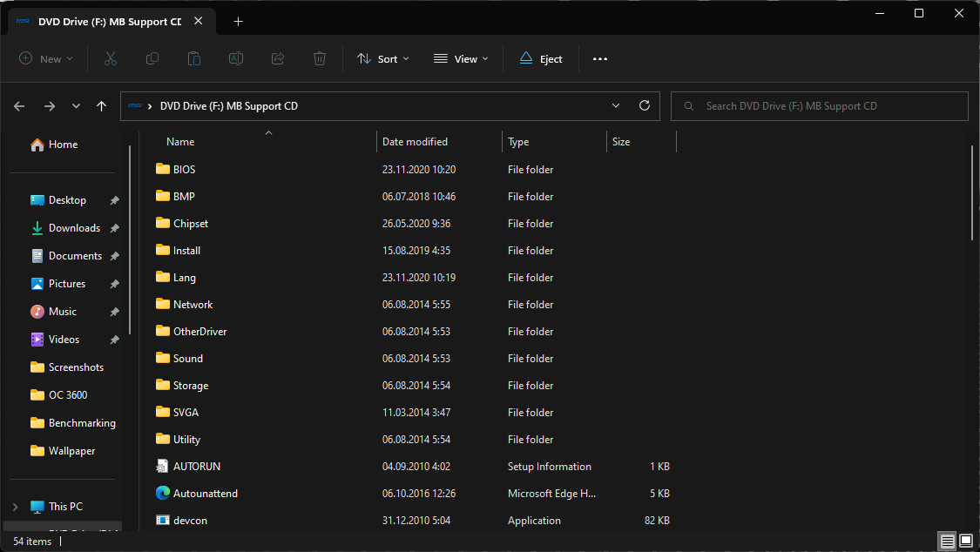The width and height of the screenshot is (980, 552).
Task: Open the New menu
Action: [x=46, y=58]
